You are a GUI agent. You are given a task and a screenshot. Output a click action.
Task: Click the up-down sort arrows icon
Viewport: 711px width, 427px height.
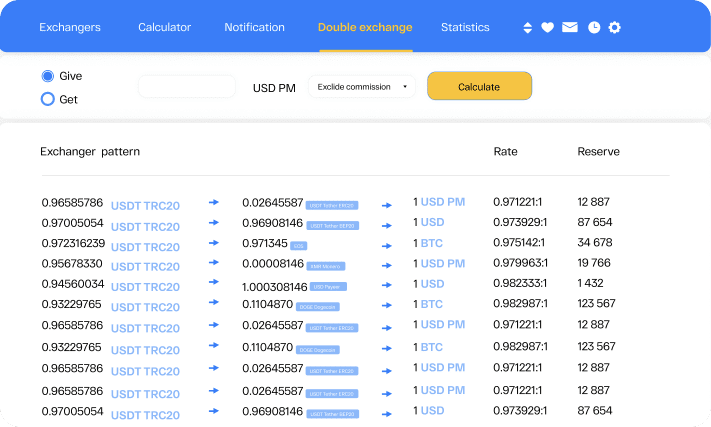coord(528,28)
